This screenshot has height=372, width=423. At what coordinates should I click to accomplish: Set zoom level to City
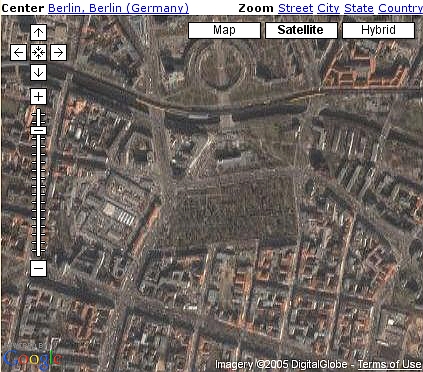point(328,8)
